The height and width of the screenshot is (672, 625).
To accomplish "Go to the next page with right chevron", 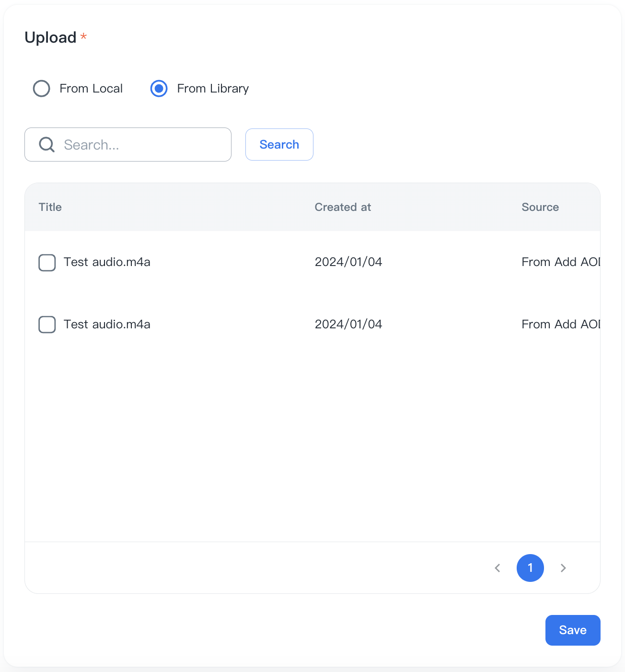I will pos(563,568).
